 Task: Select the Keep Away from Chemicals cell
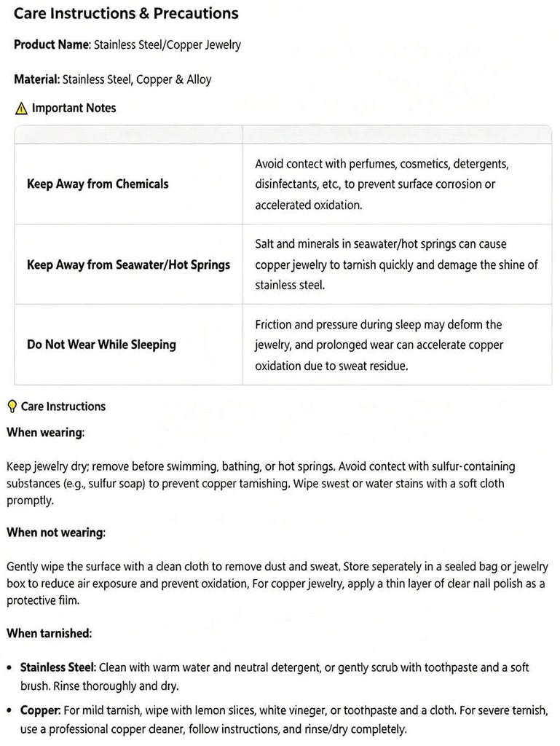[x=128, y=184]
